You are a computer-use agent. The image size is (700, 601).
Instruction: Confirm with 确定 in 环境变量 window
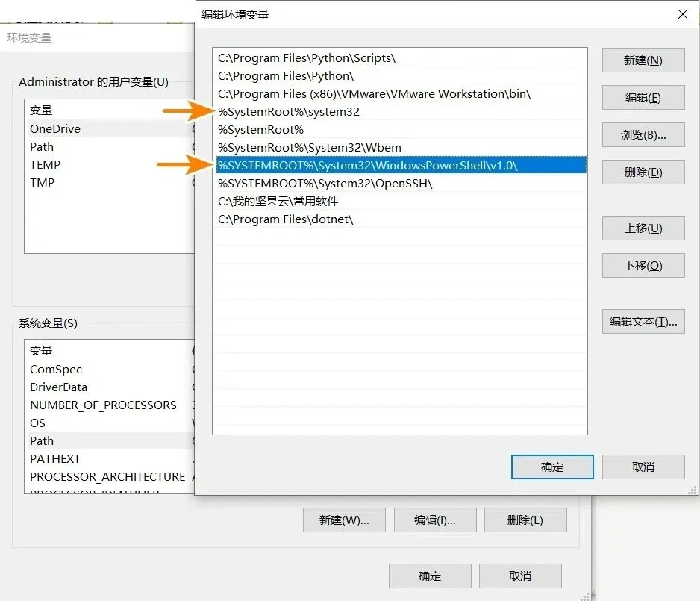click(x=430, y=576)
